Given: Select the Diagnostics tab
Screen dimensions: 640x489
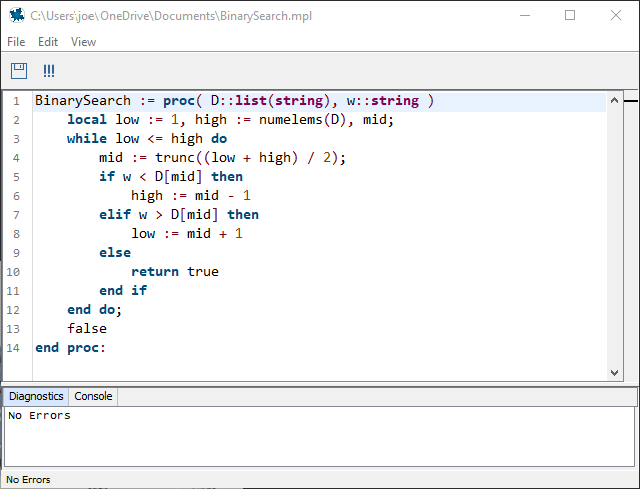Looking at the screenshot, I should click(x=36, y=396).
